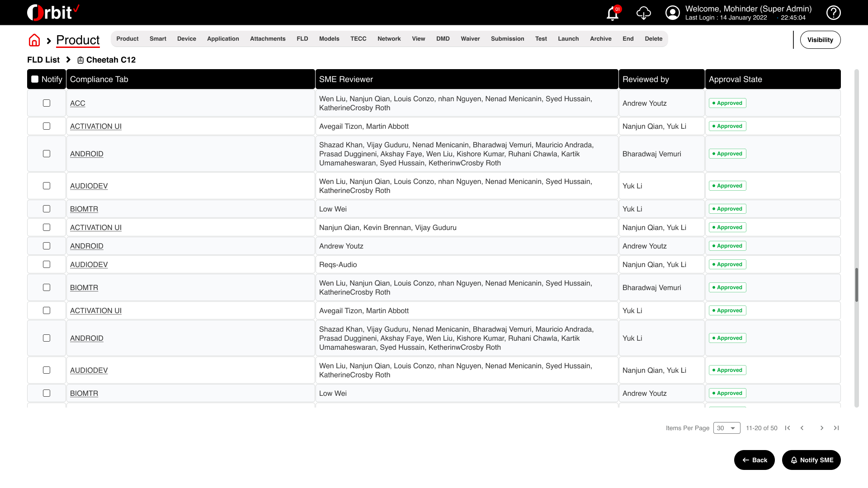This screenshot has height=488, width=868.
Task: Open the Network tab
Action: pos(389,39)
